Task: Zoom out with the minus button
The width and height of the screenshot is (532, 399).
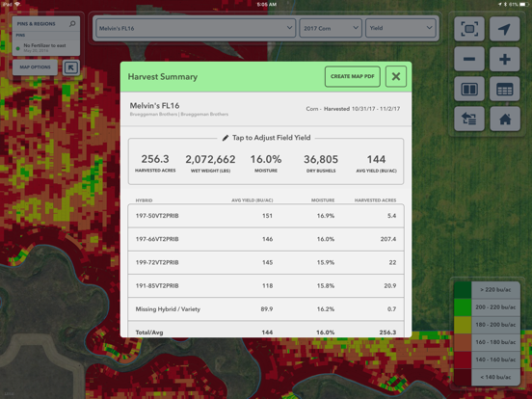Action: coord(469,59)
